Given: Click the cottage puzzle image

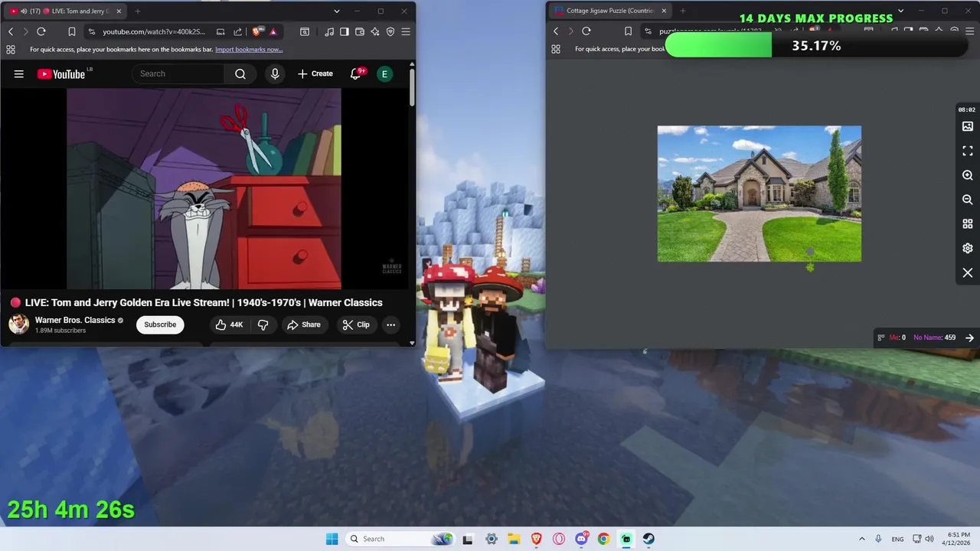Looking at the screenshot, I should (x=759, y=194).
